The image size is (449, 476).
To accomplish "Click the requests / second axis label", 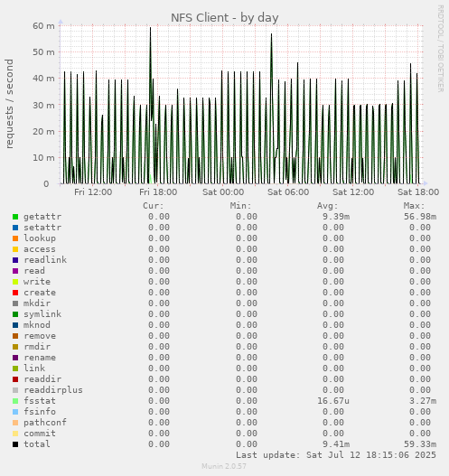I will 9,104.
